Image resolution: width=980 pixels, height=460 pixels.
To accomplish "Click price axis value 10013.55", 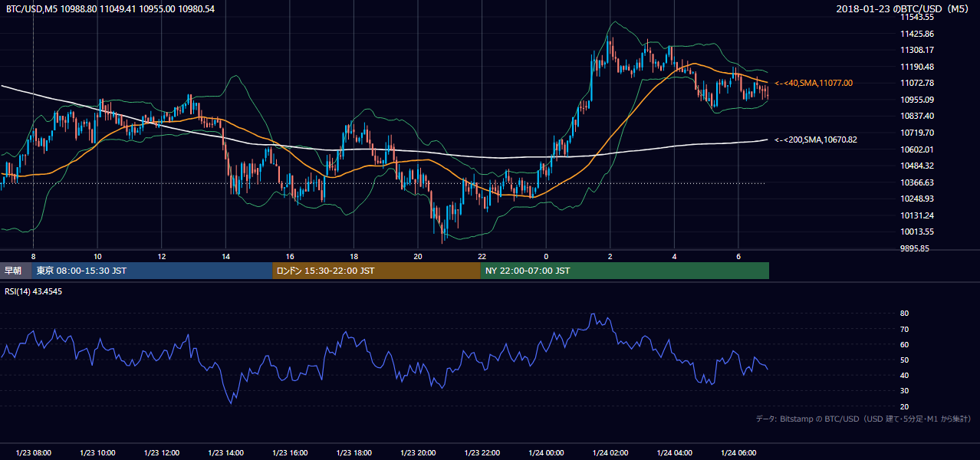I will click(x=917, y=232).
